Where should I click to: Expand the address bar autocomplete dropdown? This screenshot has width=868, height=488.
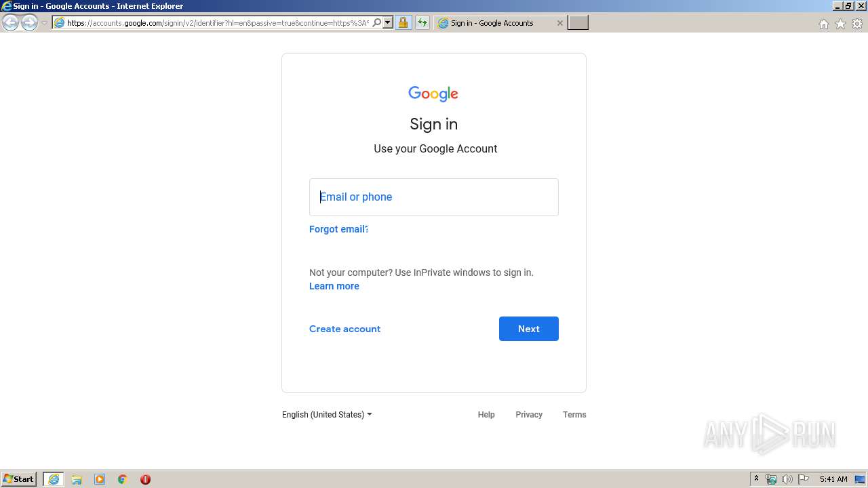coord(388,23)
